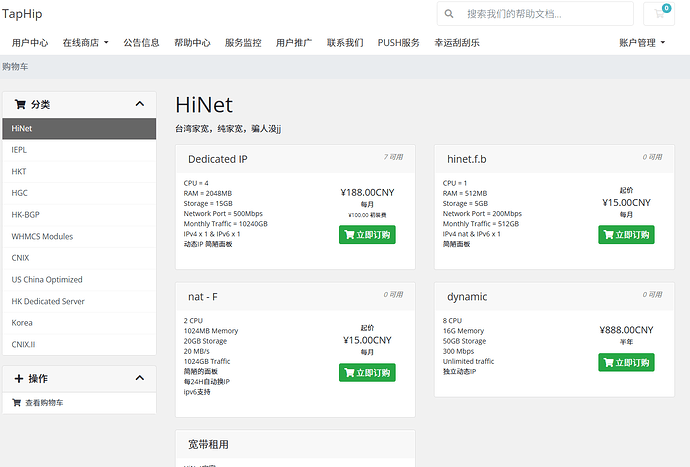690x467 pixels.
Task: Order the Dedicated IP plan
Action: pos(367,235)
